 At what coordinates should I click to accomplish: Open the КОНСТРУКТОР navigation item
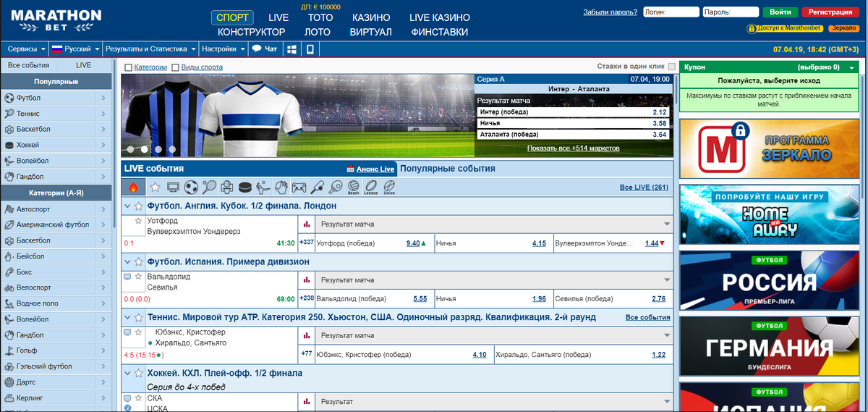click(x=251, y=32)
